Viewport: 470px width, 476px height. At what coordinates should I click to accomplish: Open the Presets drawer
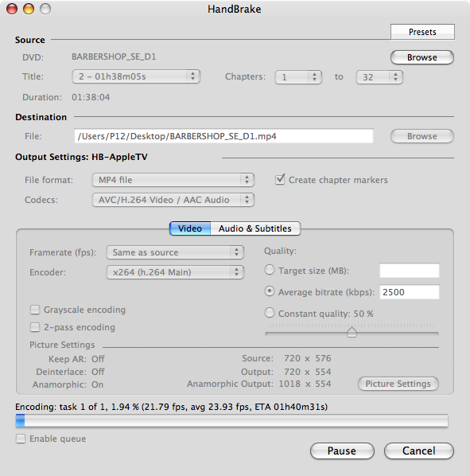coord(422,32)
